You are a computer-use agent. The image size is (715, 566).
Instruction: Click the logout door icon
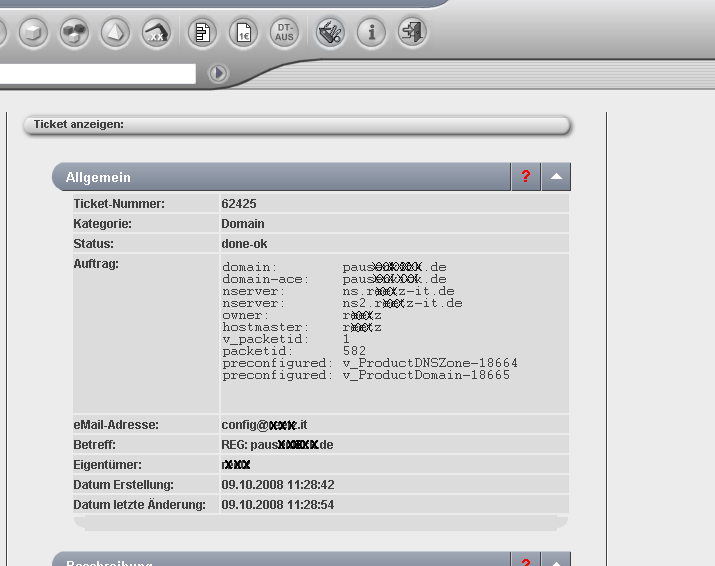412,33
